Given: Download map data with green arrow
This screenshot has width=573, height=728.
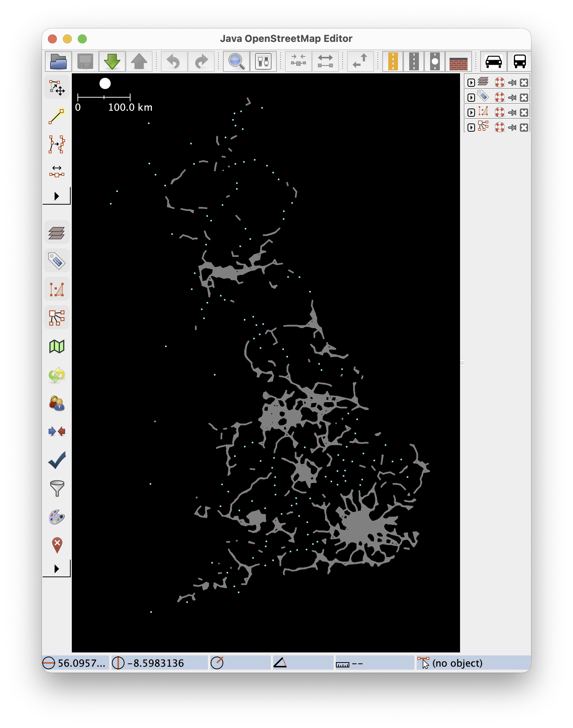Looking at the screenshot, I should point(112,61).
